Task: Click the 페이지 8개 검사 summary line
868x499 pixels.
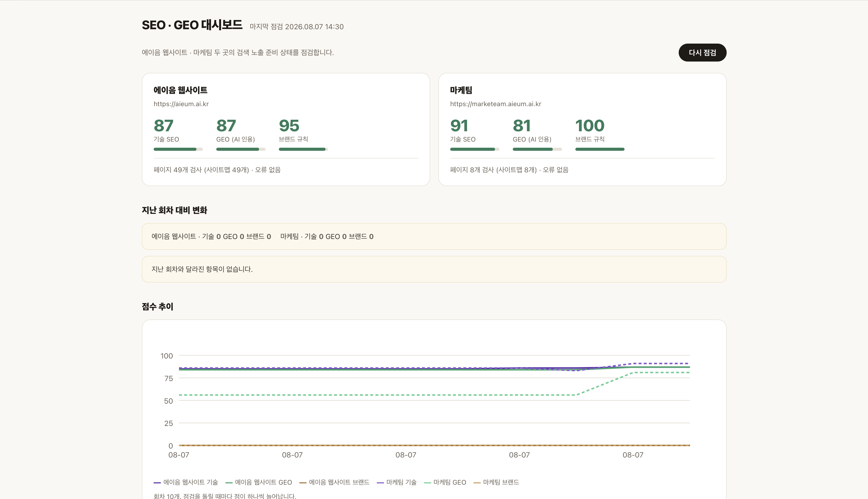Action: coord(509,170)
